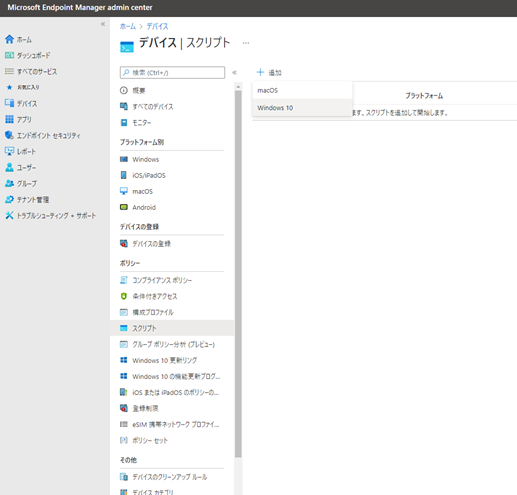Click Microsoft Endpoint Manager admin center title
517x495 pixels.
80,7
